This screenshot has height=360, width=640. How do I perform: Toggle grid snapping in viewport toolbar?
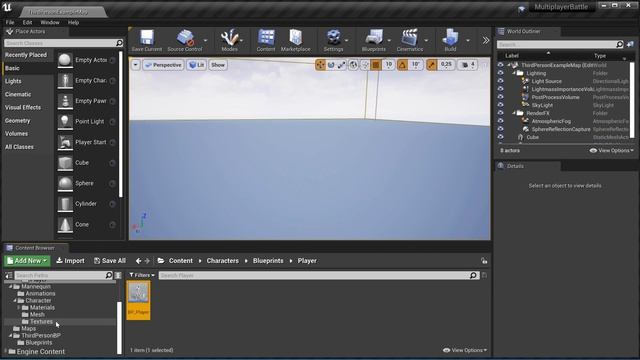pos(376,64)
